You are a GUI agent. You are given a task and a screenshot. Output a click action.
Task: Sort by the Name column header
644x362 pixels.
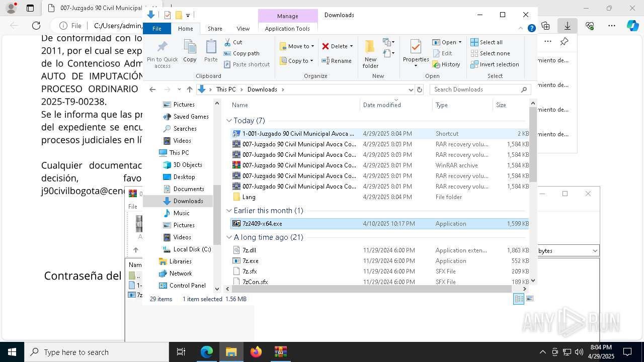[x=294, y=105]
